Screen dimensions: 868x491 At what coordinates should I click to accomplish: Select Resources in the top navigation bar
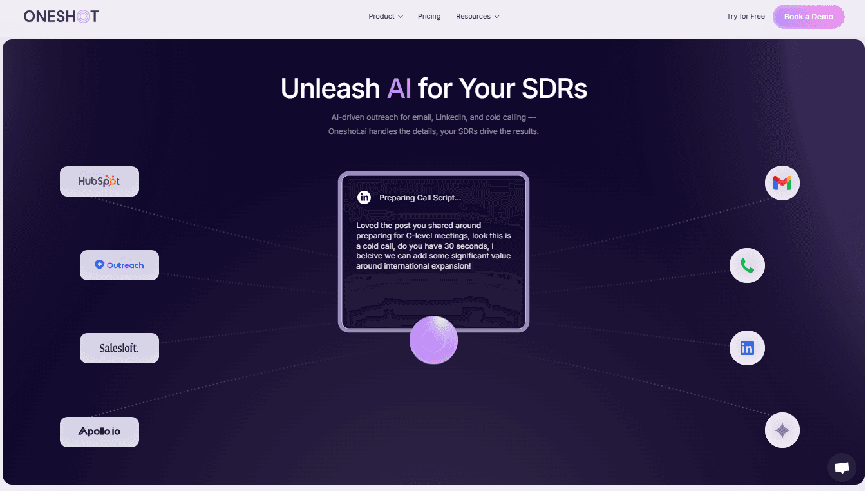point(473,16)
